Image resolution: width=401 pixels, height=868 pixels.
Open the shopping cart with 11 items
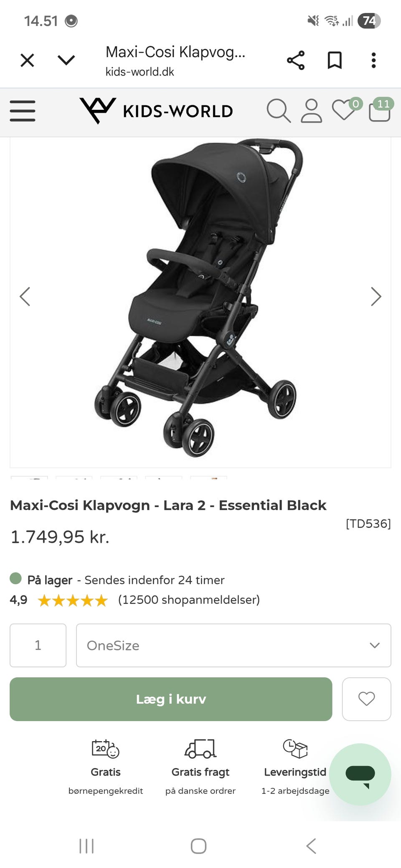pyautogui.click(x=380, y=111)
